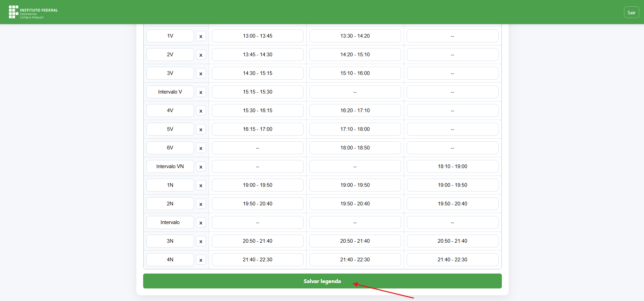Click the Instituto Federal logo

coord(33,12)
